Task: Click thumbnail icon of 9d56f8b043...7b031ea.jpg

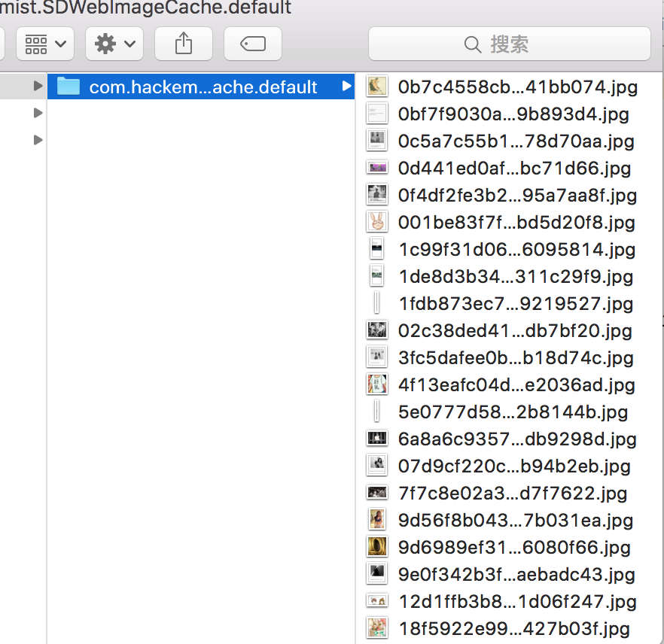Action: [x=376, y=520]
